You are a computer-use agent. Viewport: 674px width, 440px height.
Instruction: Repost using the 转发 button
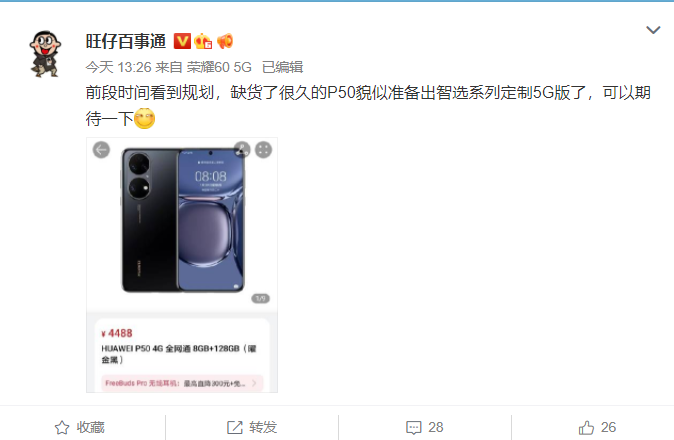click(252, 427)
